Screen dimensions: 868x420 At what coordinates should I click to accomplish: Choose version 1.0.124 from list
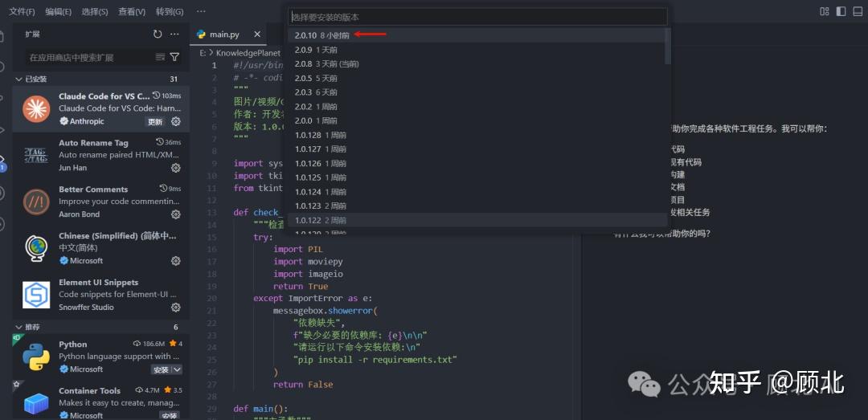(476, 191)
